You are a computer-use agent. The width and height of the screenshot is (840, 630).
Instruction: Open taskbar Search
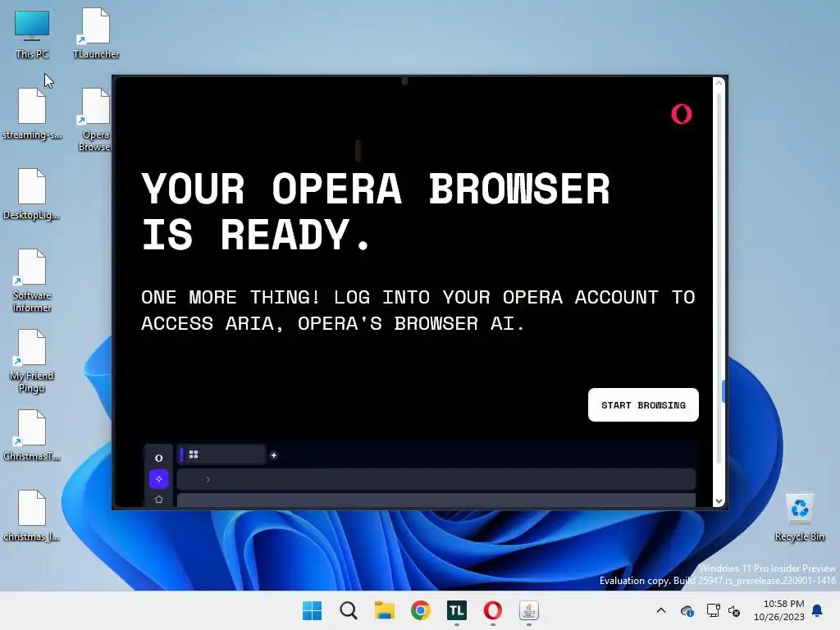pyautogui.click(x=348, y=610)
